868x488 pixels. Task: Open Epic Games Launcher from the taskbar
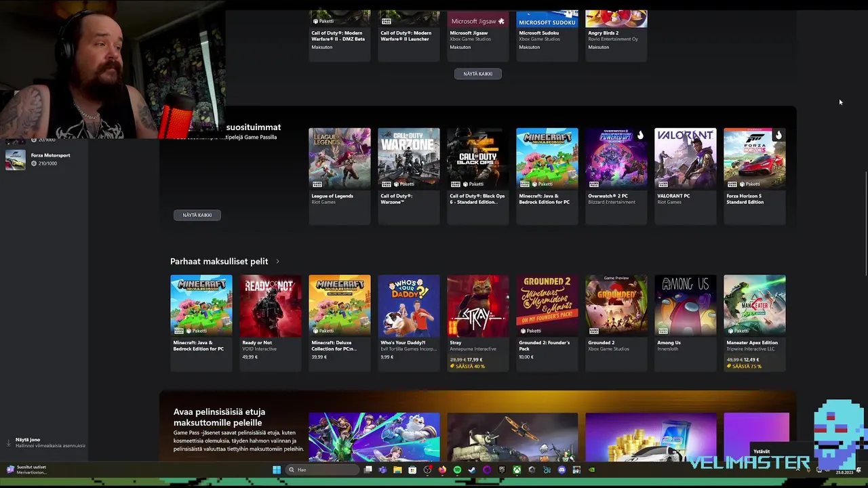[502, 470]
